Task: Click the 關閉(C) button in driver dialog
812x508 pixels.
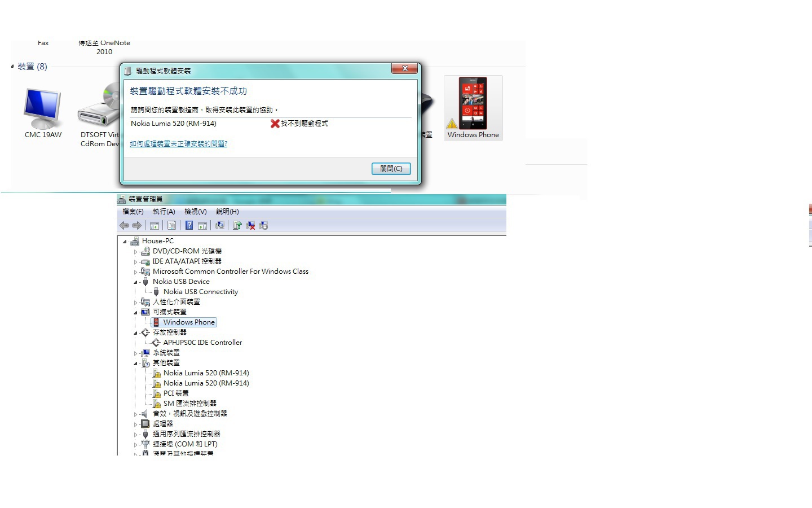Action: [391, 169]
